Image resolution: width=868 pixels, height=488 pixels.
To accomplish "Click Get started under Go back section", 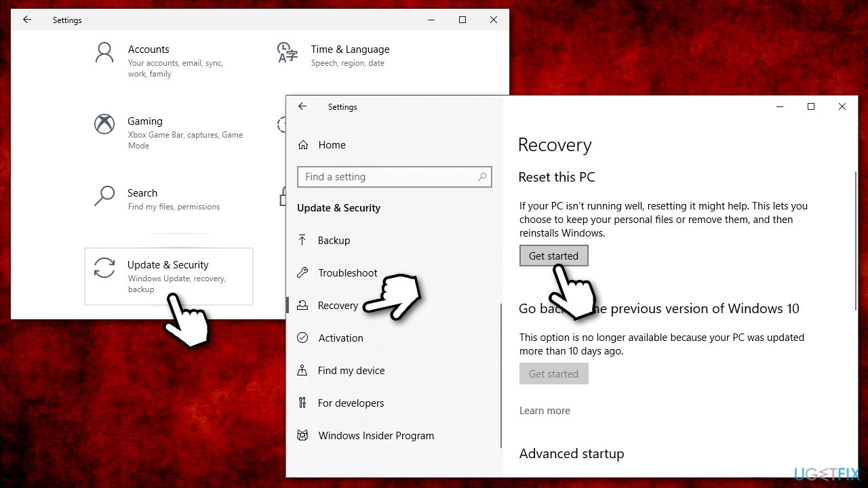I will 553,373.
